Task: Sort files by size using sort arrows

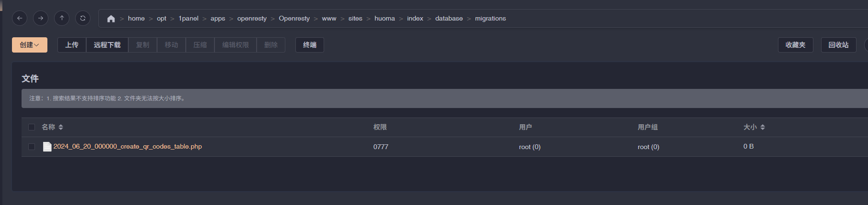Action: tap(763, 127)
